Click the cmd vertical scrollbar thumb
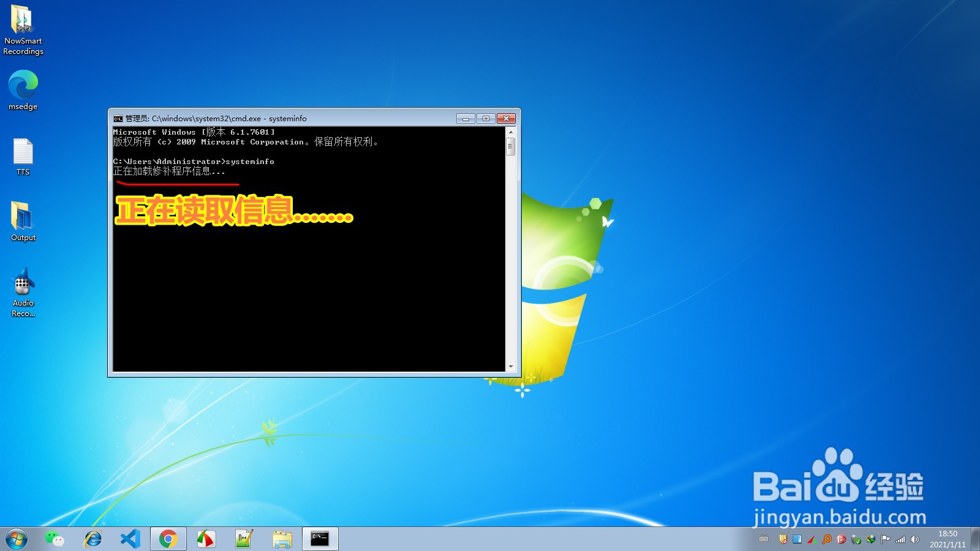 tap(510, 146)
